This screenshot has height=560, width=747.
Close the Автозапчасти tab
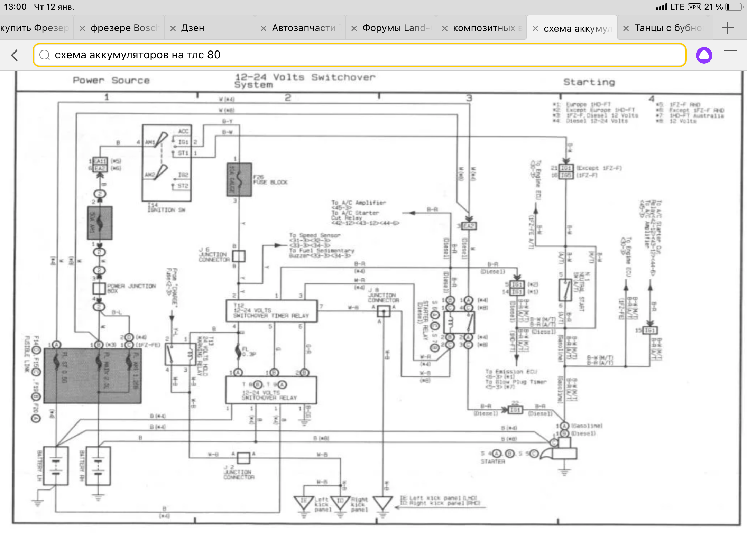[x=264, y=28]
